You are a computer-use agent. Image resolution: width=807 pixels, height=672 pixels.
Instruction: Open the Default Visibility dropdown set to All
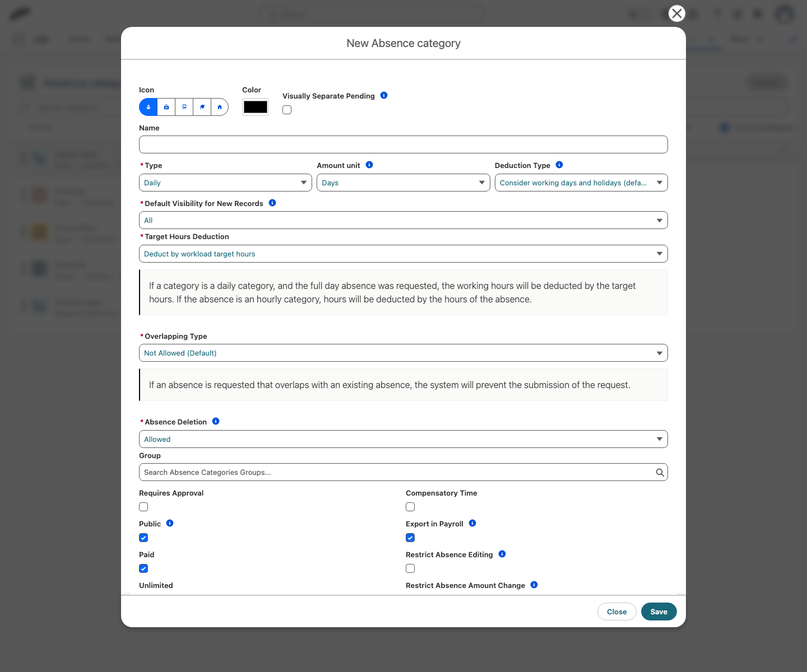[403, 220]
